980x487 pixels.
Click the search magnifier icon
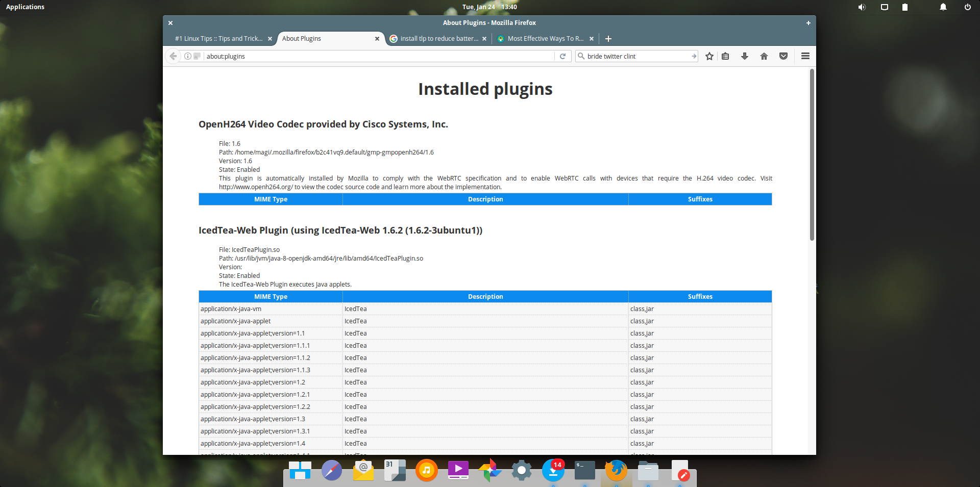[x=581, y=56]
